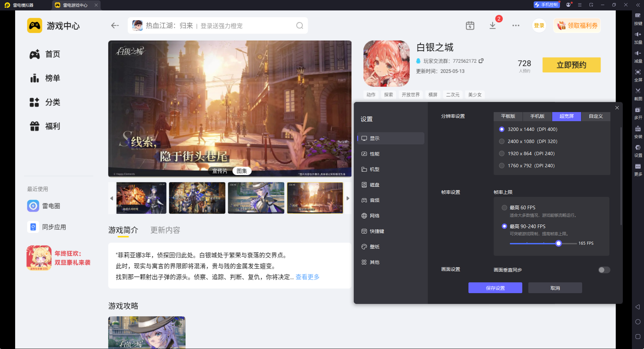
Task: Open the 年终狂欢 promotional banner
Action: click(x=59, y=258)
